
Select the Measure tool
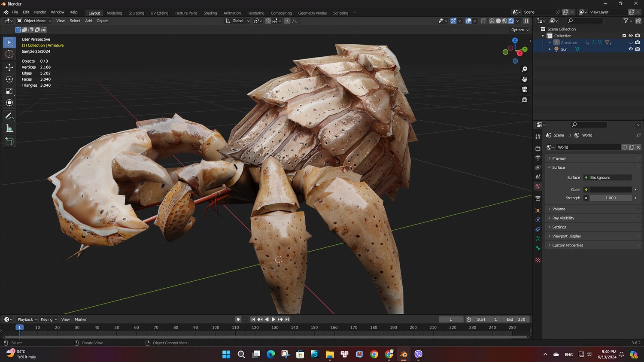click(x=9, y=128)
